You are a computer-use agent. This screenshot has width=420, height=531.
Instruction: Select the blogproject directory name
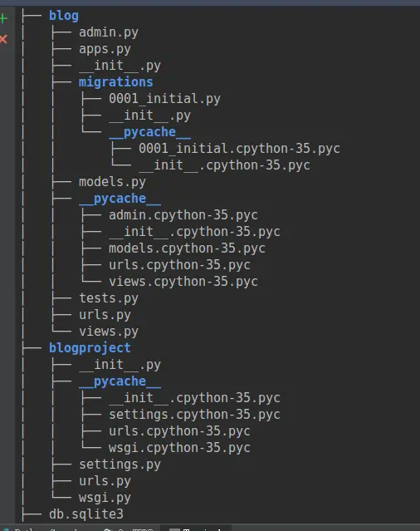(x=90, y=348)
